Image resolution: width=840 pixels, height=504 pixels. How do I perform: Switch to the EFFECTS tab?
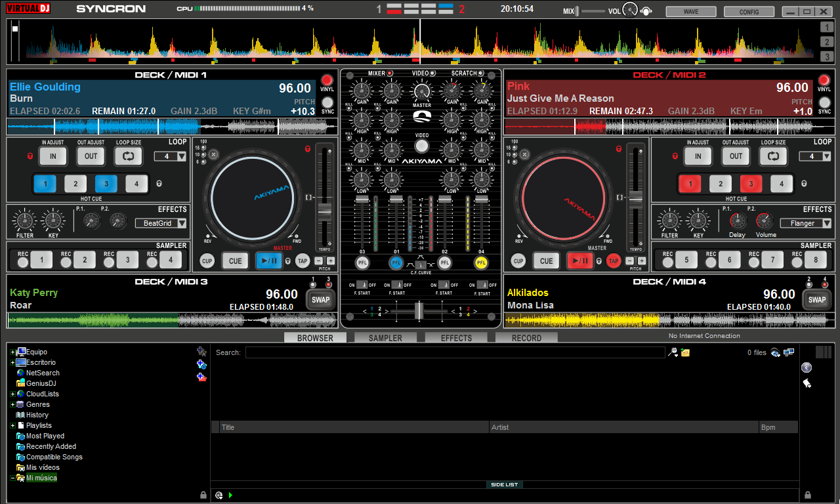pyautogui.click(x=456, y=338)
